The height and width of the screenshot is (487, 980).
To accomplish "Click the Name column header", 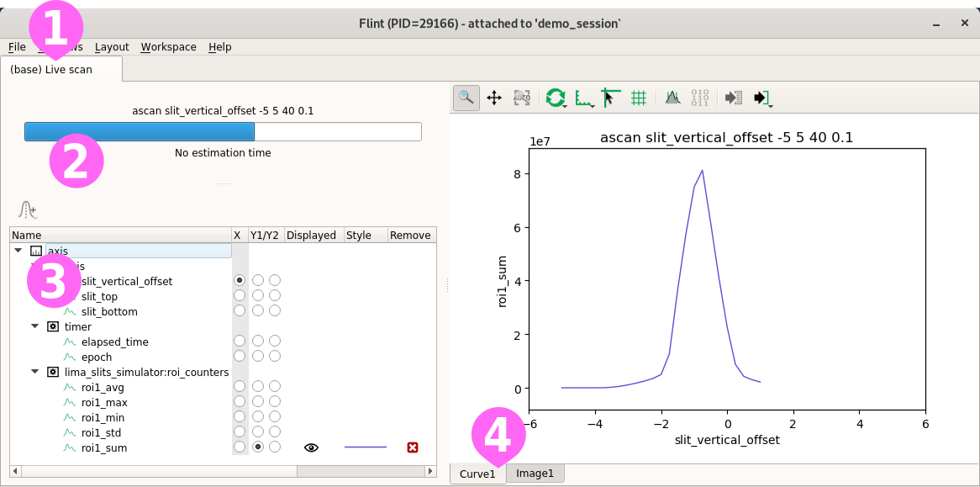I will click(121, 235).
